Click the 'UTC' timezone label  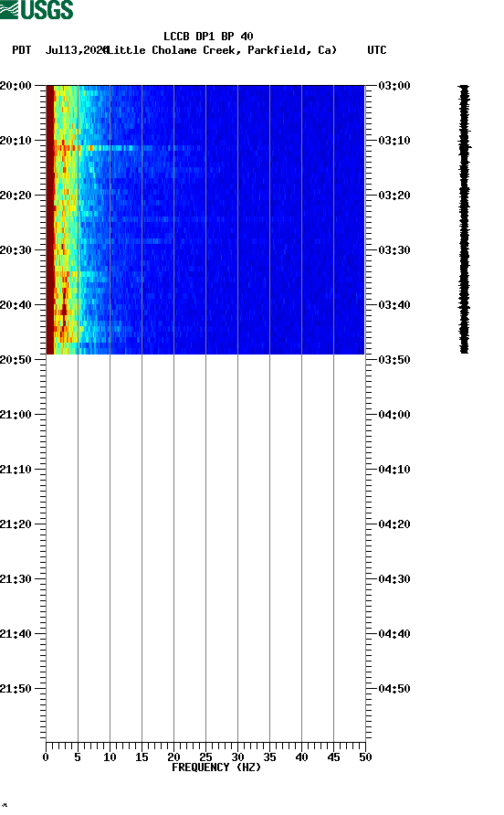[x=377, y=50]
